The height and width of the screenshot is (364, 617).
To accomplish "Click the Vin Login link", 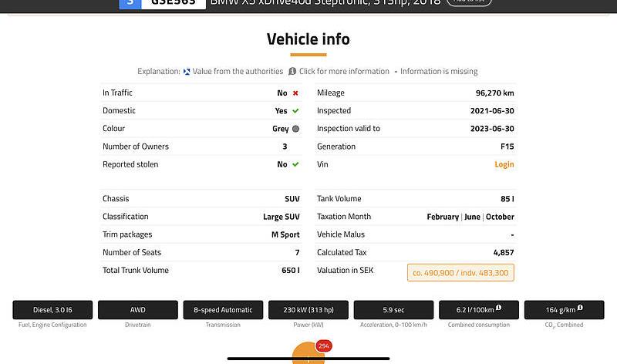I will [504, 164].
